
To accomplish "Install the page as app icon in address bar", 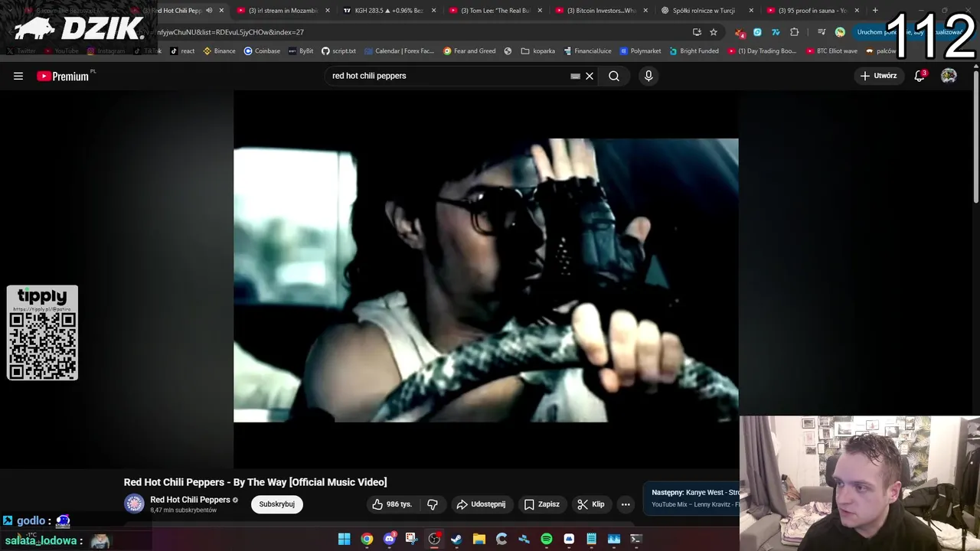I will [x=697, y=32].
